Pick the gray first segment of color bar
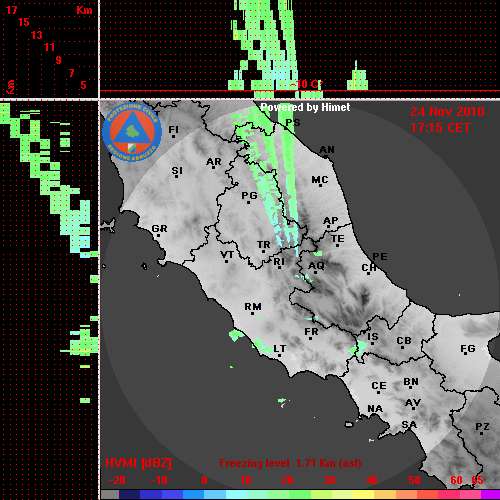This screenshot has height=500, width=500. [x=110, y=495]
